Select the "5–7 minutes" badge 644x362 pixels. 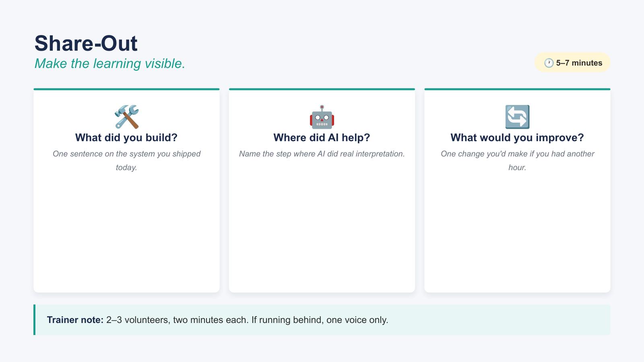(x=572, y=62)
